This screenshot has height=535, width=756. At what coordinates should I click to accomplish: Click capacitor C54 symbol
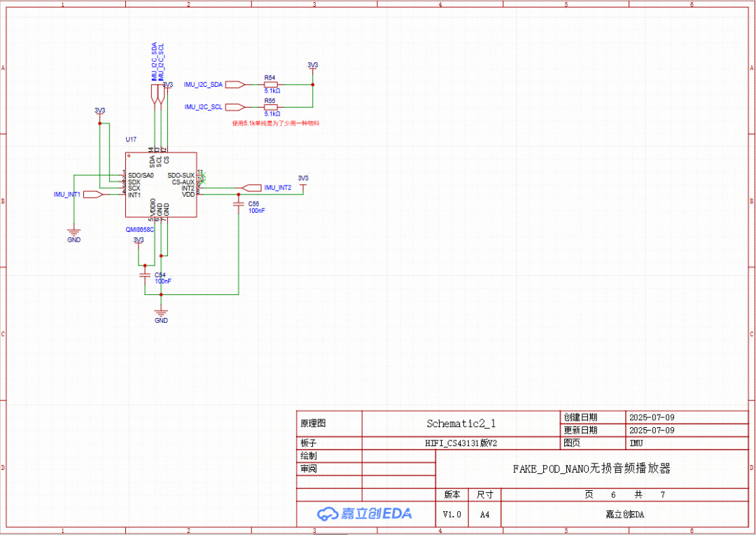click(x=145, y=275)
